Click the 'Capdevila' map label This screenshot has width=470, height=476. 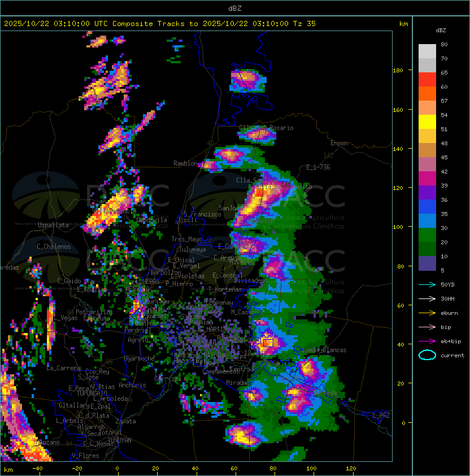[152, 220]
